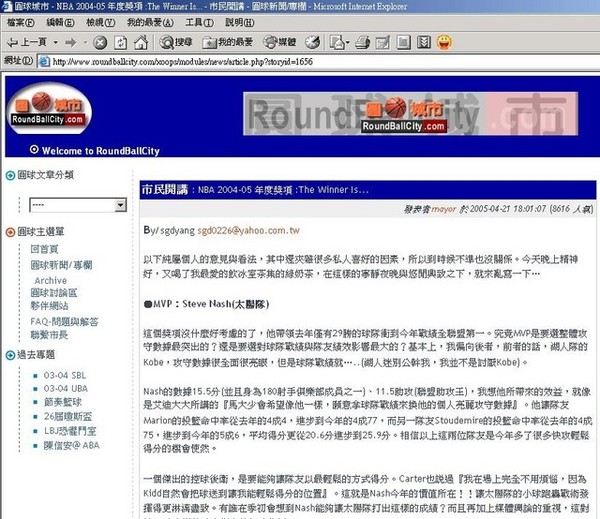600x519 pixels.
Task: Open the Archive sidebar link
Action: pyautogui.click(x=51, y=281)
